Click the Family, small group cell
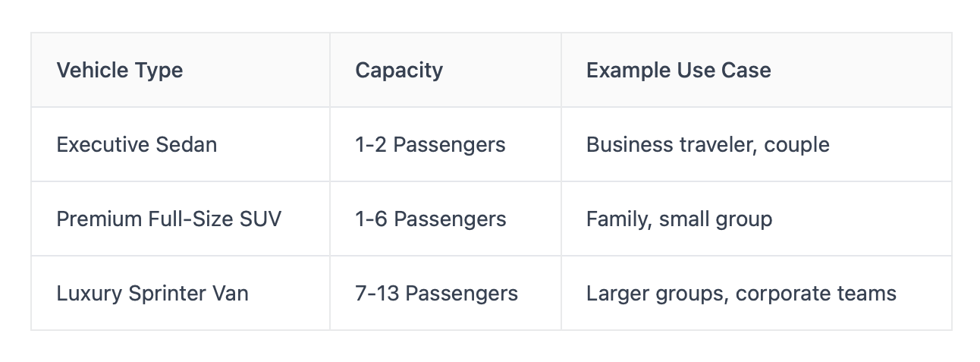 pos(679,219)
